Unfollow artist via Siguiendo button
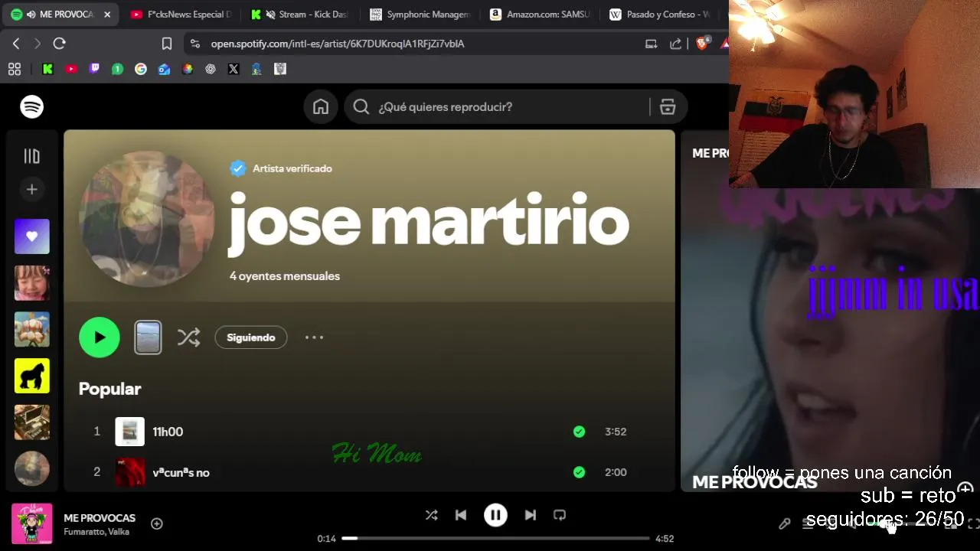Image resolution: width=980 pixels, height=551 pixels. [x=251, y=337]
